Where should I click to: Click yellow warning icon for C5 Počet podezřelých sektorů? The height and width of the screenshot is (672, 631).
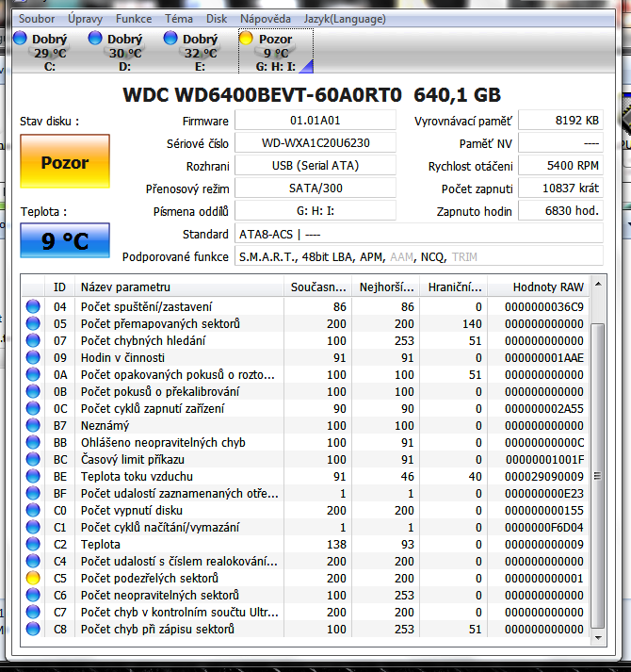(33, 578)
